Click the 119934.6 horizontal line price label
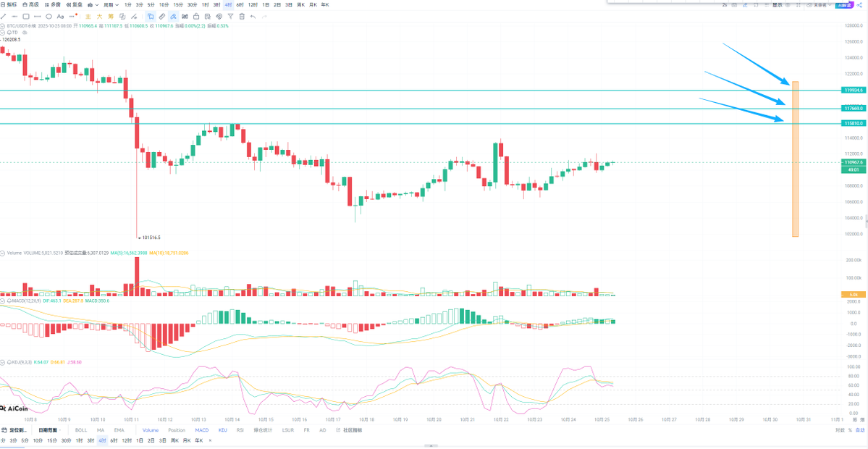The height and width of the screenshot is (449, 868). point(853,90)
